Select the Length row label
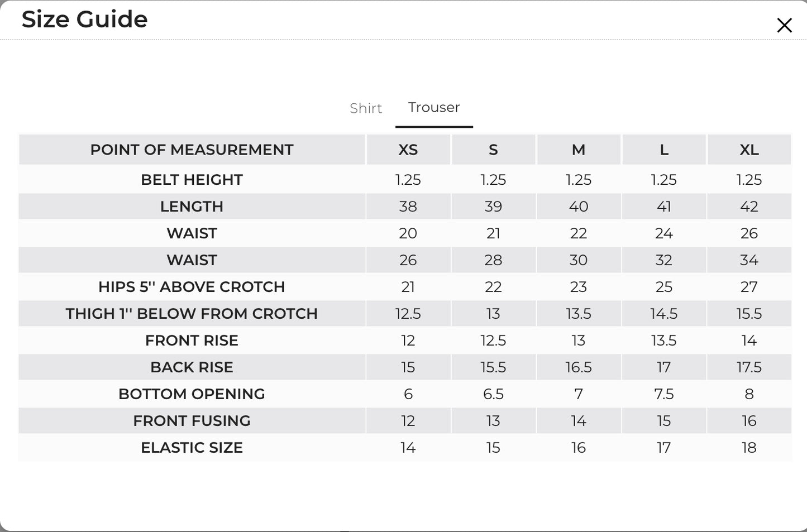 [x=192, y=207]
